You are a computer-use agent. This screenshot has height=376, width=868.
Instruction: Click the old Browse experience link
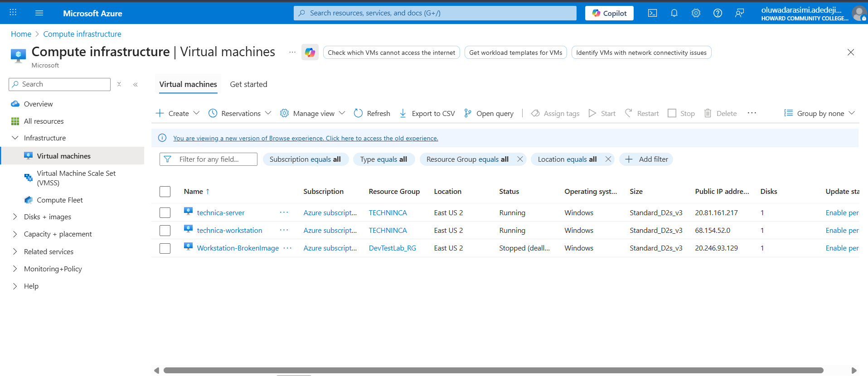point(305,138)
